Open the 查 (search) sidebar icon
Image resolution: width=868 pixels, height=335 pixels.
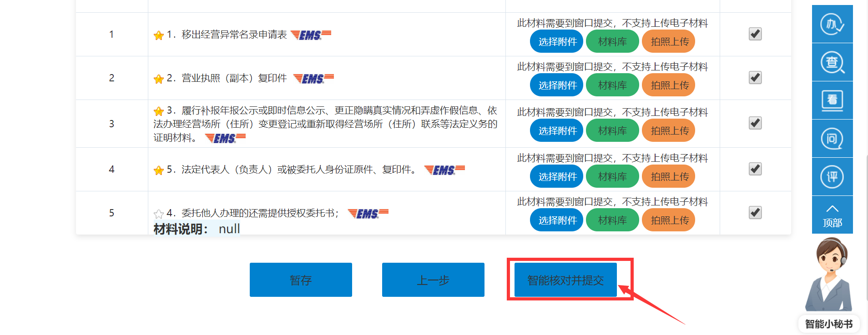(x=832, y=62)
